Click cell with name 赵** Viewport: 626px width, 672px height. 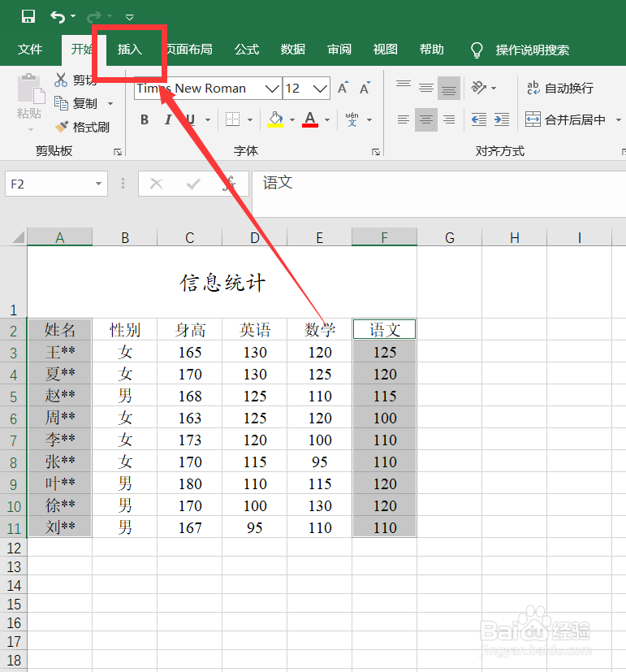tap(60, 396)
